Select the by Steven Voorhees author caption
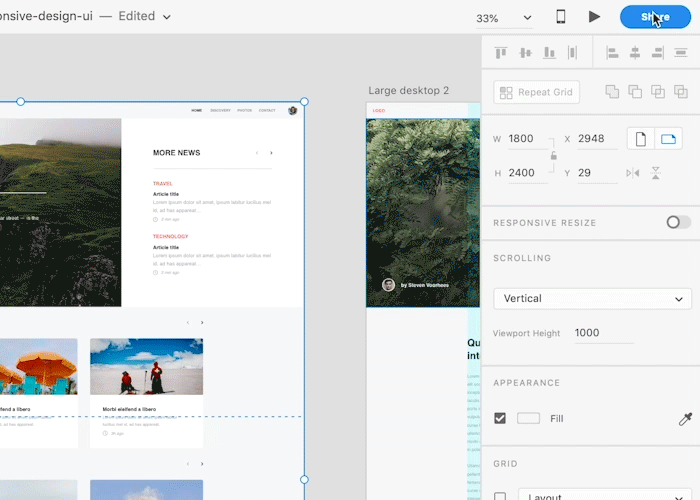 point(425,285)
